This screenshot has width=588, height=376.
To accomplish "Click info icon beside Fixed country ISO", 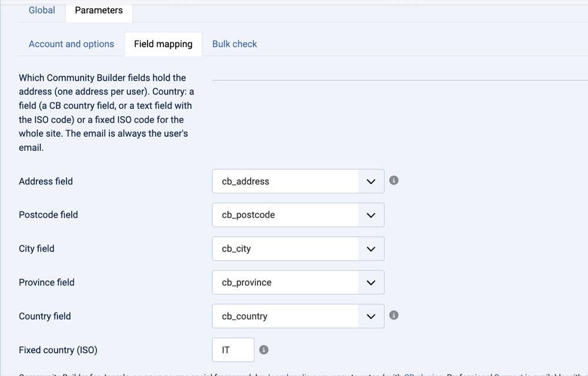I will [x=263, y=350].
